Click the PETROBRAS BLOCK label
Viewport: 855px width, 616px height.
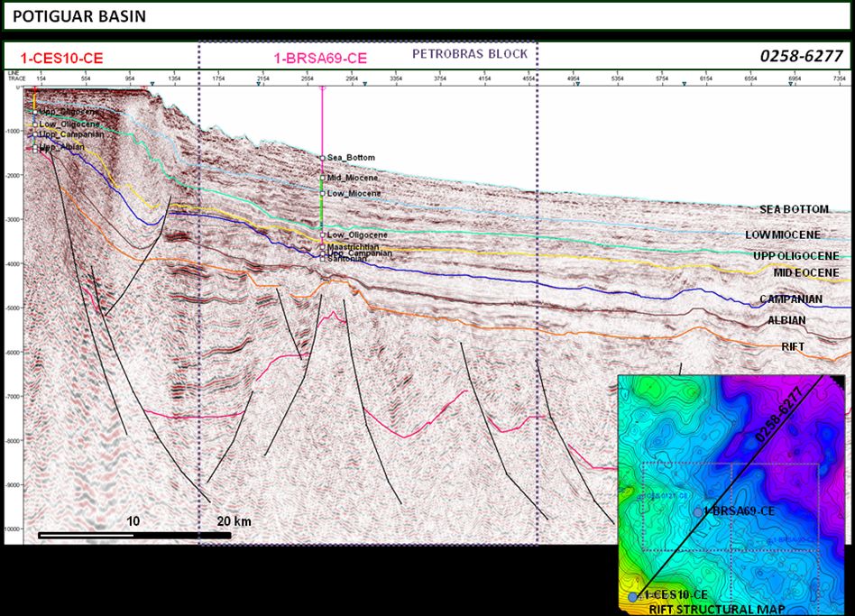[x=470, y=54]
